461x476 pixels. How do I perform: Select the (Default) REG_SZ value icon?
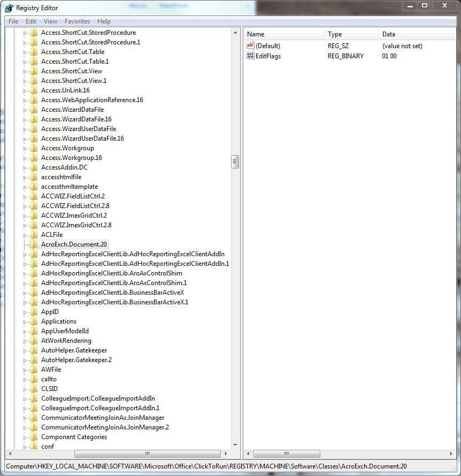point(250,45)
